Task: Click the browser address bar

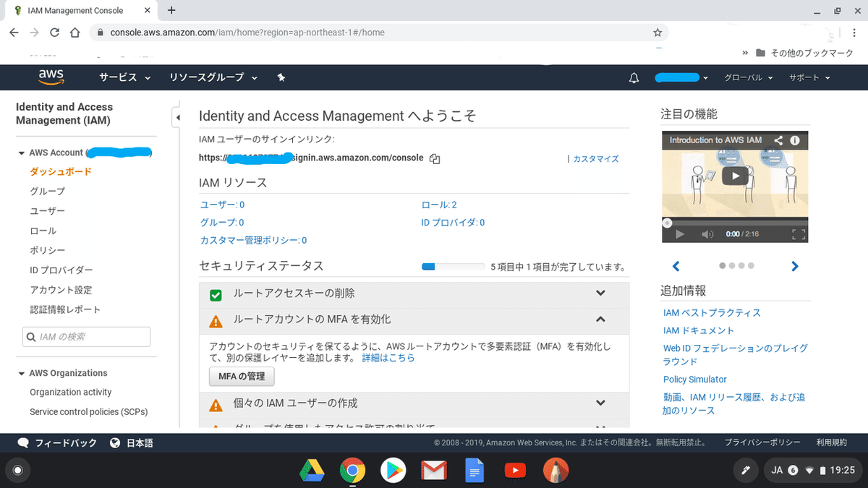Action: 379,33
